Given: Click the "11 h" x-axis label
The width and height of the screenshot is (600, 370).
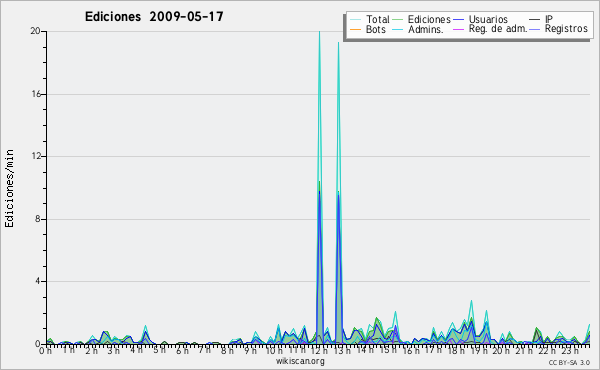Looking at the screenshot, I should 297,350.
